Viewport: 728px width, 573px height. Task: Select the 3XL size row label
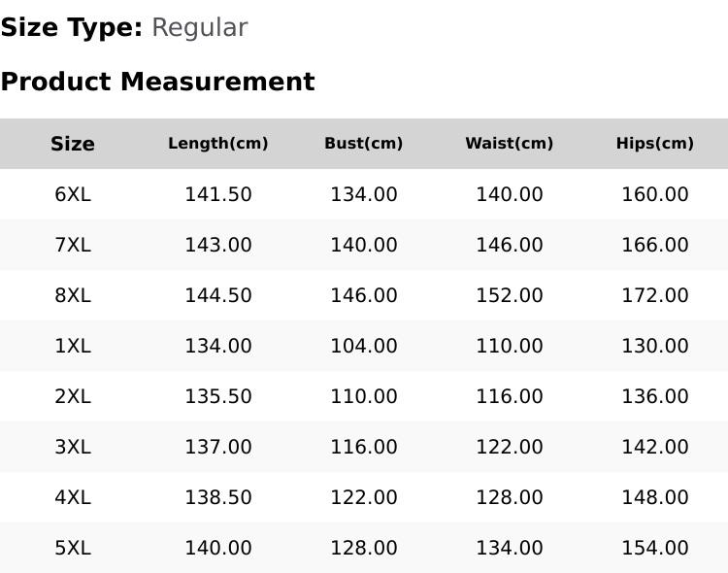pyautogui.click(x=73, y=447)
